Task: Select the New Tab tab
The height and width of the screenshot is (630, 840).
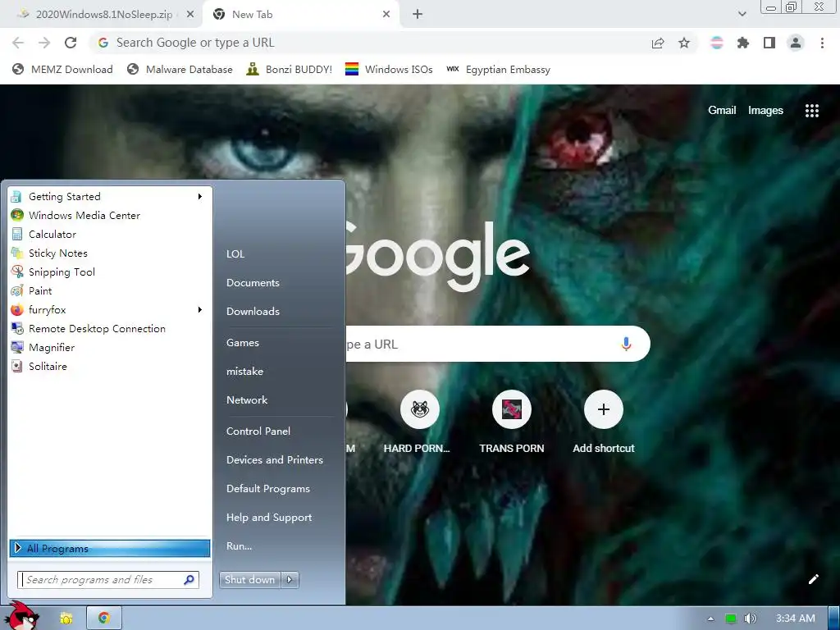Action: [300, 15]
